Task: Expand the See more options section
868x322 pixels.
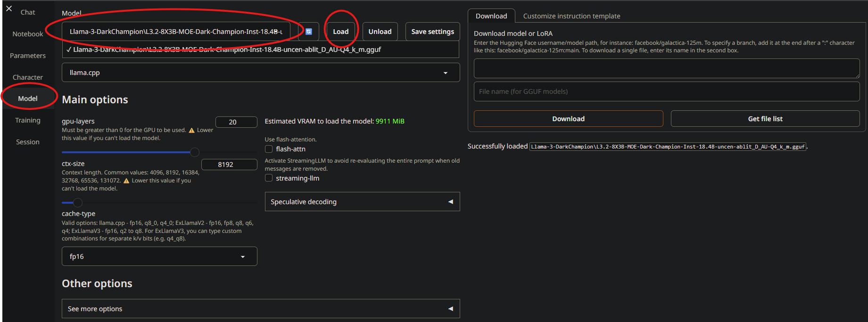Action: (x=260, y=309)
